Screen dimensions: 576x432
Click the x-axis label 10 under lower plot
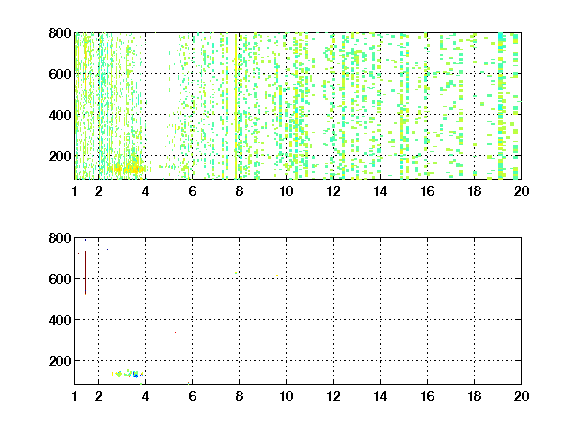286,396
